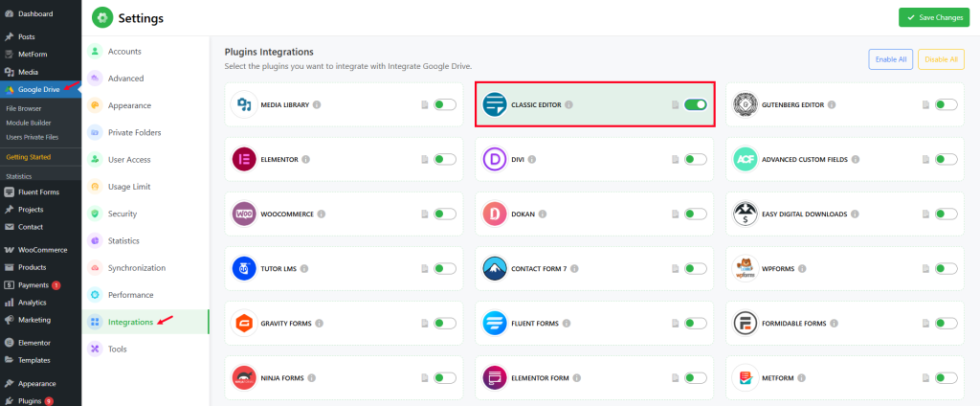
Task: Click info icon beside Media Library
Action: click(317, 105)
